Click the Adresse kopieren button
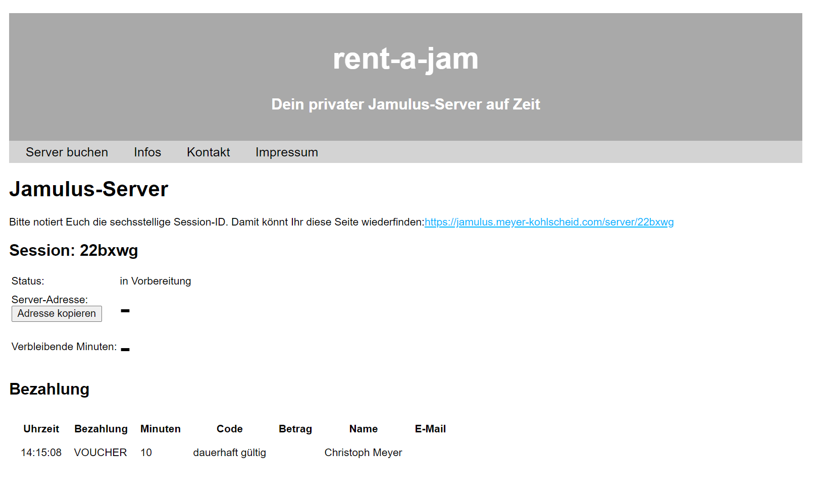This screenshot has height=504, width=821. [x=57, y=314]
